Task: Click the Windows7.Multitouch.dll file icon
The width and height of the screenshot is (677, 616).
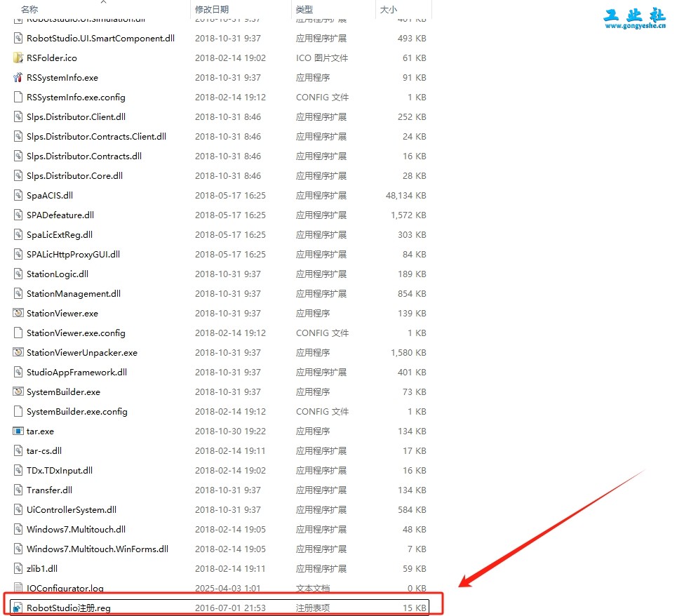Action: pyautogui.click(x=18, y=529)
